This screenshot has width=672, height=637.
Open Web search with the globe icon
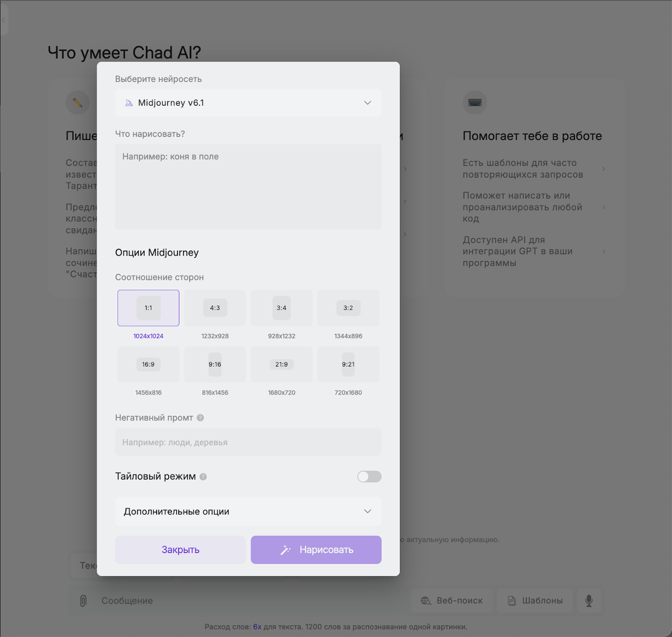click(x=452, y=601)
